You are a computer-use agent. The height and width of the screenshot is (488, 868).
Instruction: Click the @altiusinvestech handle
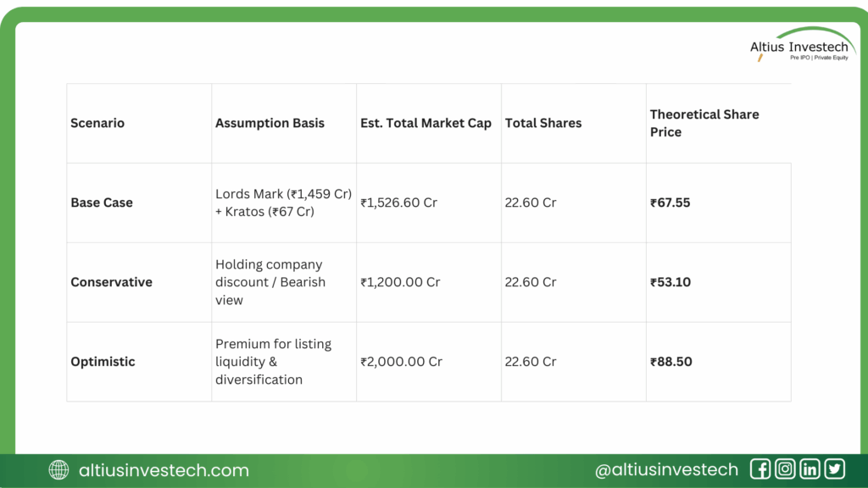[x=666, y=470]
